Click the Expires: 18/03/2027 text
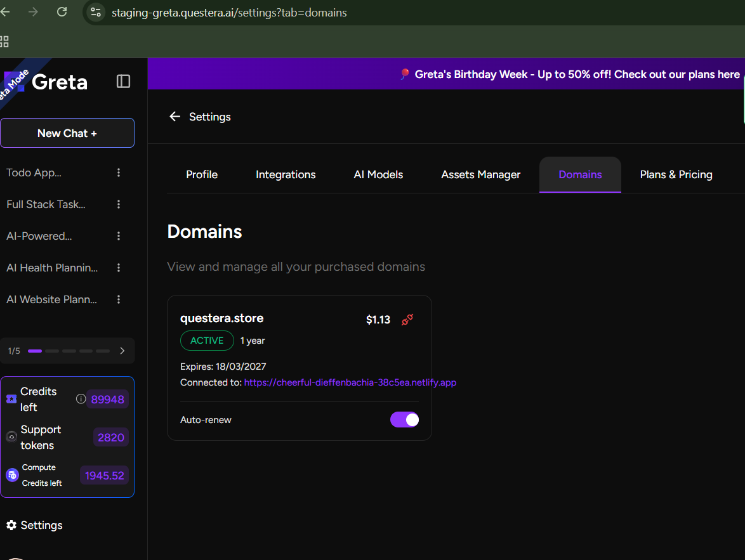 (223, 367)
